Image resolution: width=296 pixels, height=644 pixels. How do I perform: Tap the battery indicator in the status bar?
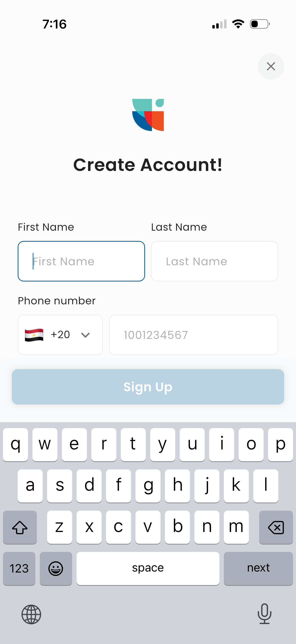coord(259,24)
